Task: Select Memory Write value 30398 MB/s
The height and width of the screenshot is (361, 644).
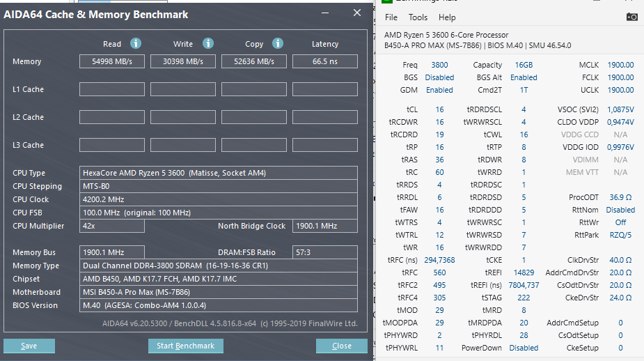Action: pyautogui.click(x=183, y=61)
